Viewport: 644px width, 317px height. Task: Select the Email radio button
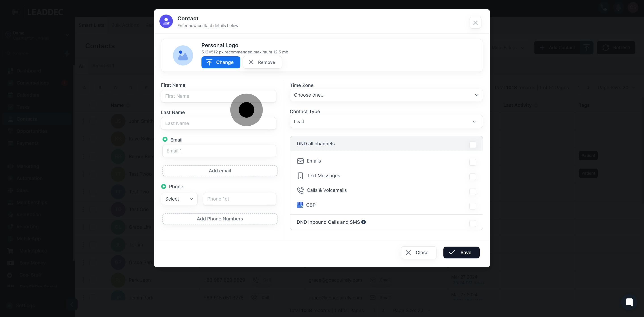[x=165, y=139]
